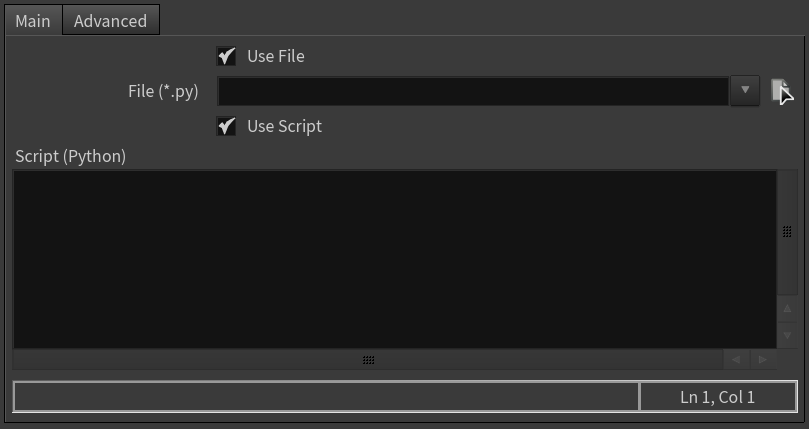809x429 pixels.
Task: Focus the File (*.py) path input field
Action: coord(473,91)
